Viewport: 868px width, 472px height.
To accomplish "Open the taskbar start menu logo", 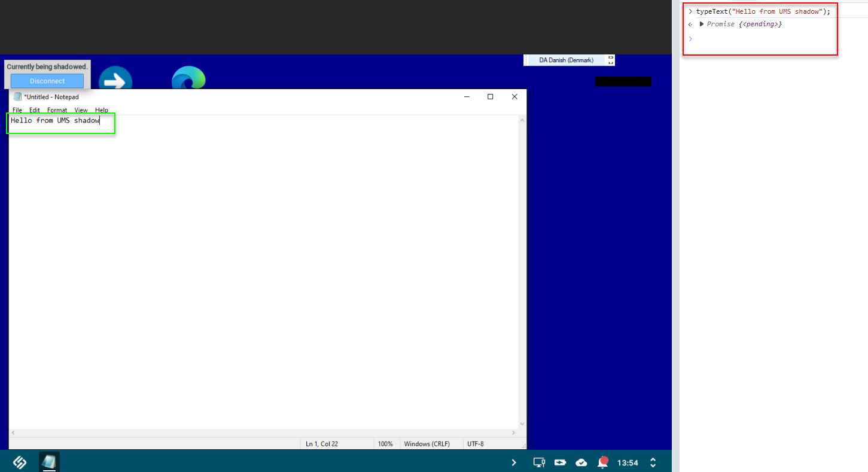I will click(20, 462).
